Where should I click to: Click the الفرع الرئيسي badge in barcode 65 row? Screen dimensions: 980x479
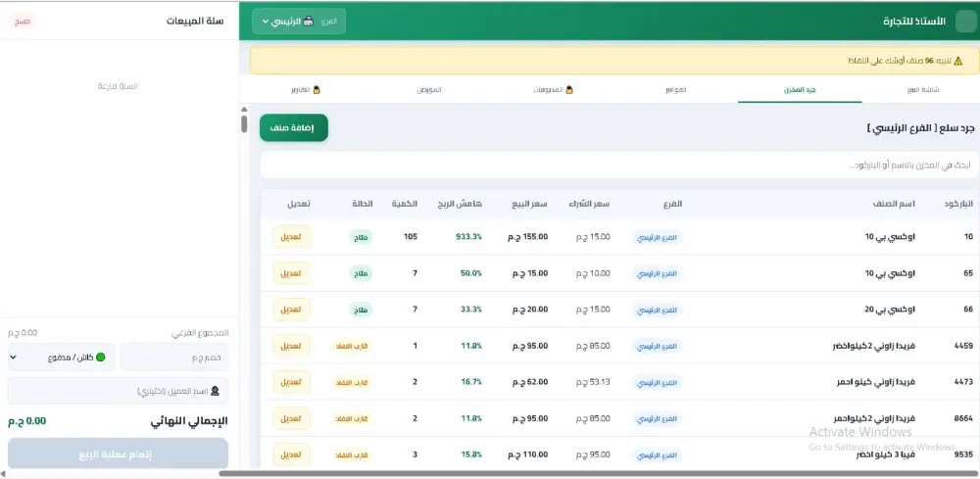657,273
